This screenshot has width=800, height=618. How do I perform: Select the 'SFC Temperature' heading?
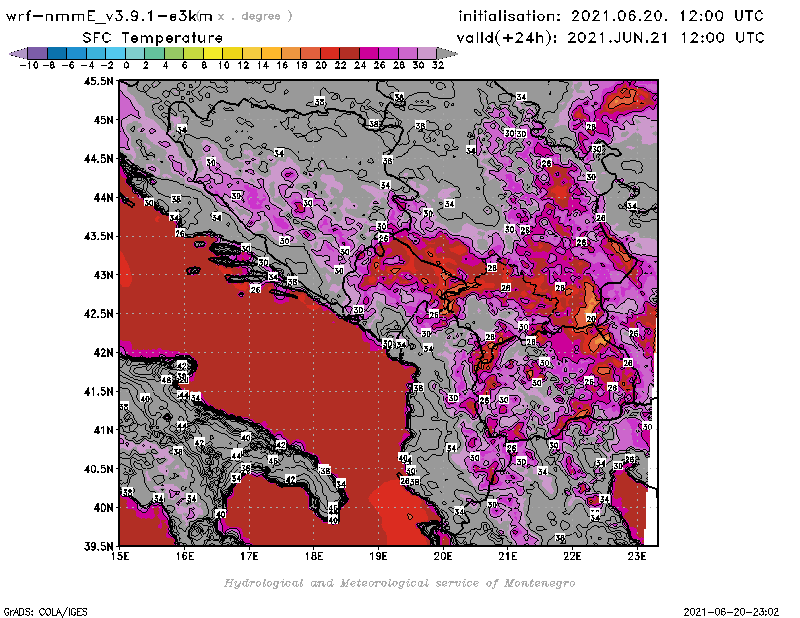[153, 38]
